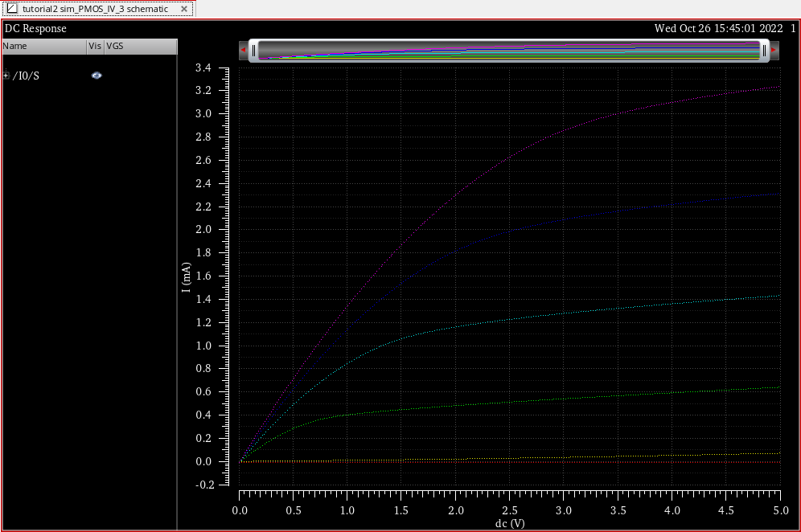Select the /I0/S signal name
The width and height of the screenshot is (801, 532).
tap(26, 76)
